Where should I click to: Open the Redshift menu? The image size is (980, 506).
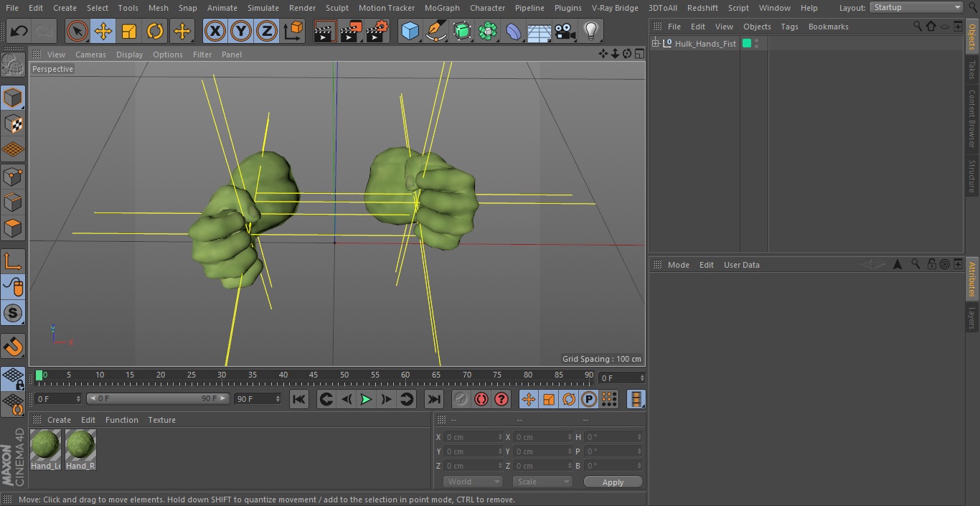(x=702, y=8)
